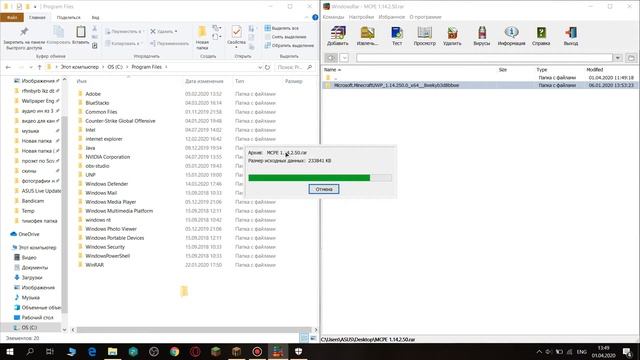Viewport: 640px width, 360px height.
Task: Open the Windows Start menu
Action: click(x=10, y=351)
